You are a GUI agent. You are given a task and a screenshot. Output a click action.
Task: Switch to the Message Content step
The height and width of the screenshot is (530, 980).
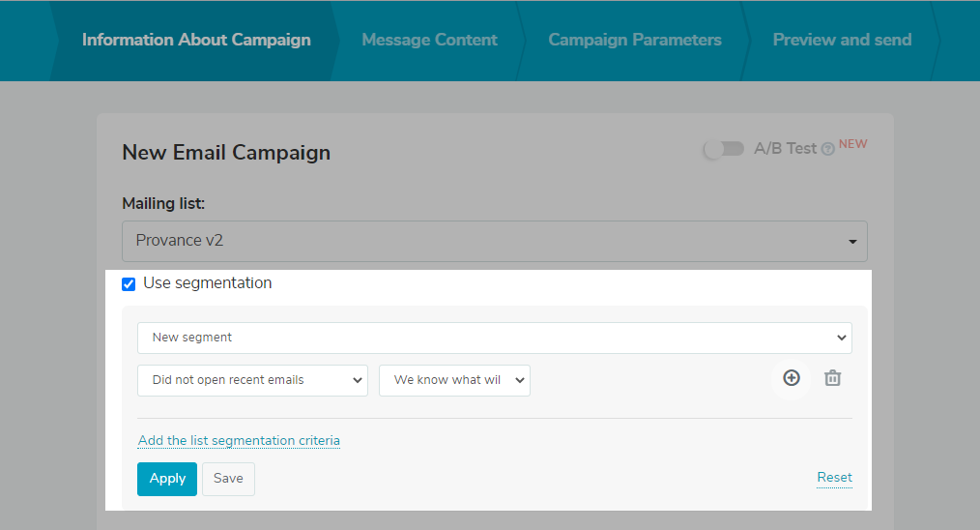pyautogui.click(x=429, y=41)
